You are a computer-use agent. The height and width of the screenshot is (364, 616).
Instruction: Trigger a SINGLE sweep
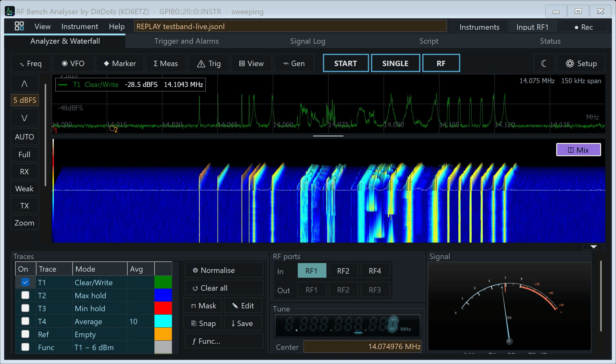[x=395, y=63]
